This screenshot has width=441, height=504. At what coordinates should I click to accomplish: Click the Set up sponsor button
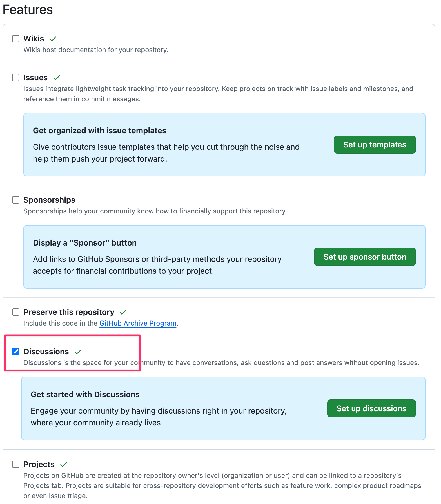point(365,257)
